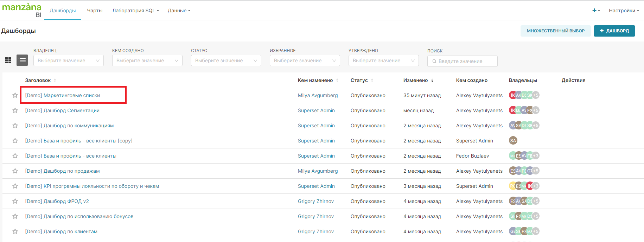Click the plus add-new icon in header
This screenshot has height=242, width=644.
595,11
